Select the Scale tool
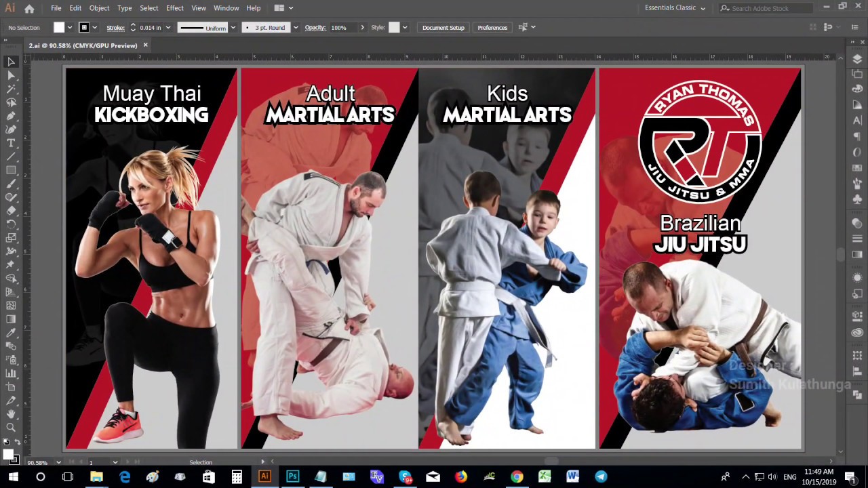The width and height of the screenshot is (868, 488). 11,238
